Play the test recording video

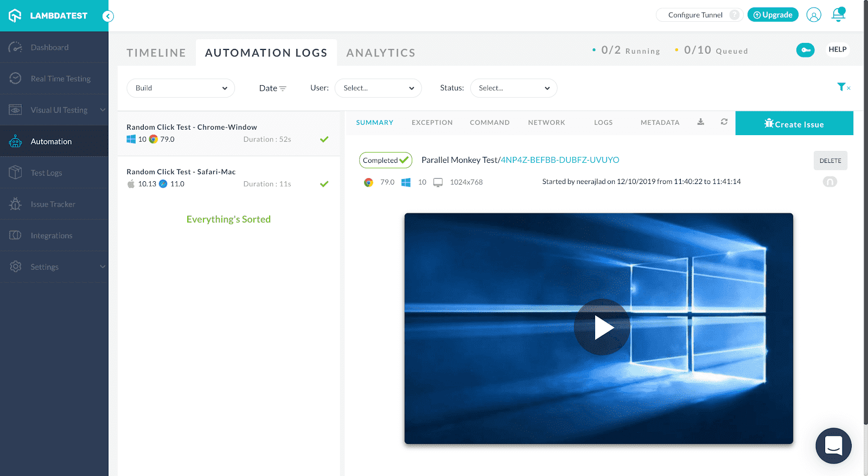[602, 327]
